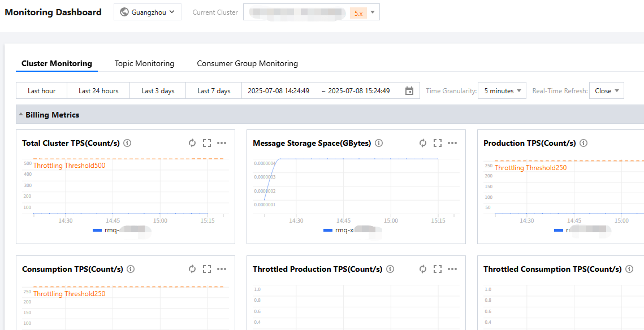The height and width of the screenshot is (330, 644).
Task: Select the Last 24 hours range
Action: [x=98, y=91]
